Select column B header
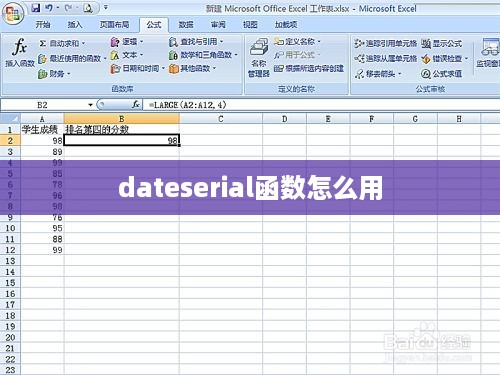This screenshot has height=375, width=500. (x=122, y=119)
